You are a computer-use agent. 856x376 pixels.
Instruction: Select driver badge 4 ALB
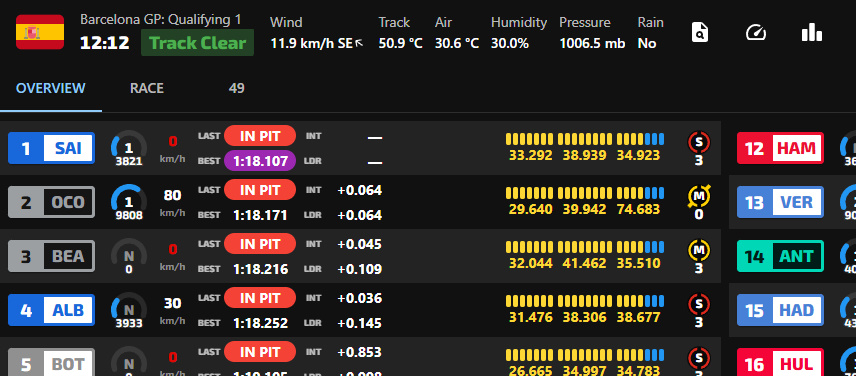[51, 310]
